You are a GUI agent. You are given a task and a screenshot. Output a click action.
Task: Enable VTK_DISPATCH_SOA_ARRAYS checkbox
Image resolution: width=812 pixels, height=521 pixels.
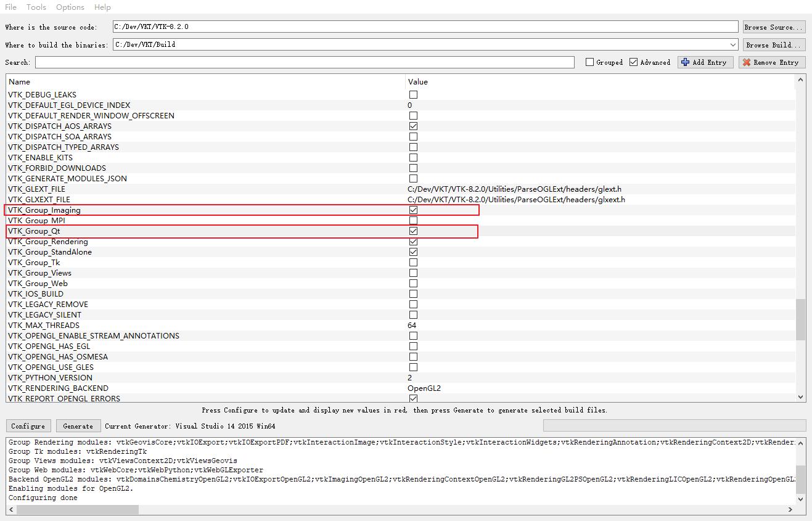tap(413, 137)
